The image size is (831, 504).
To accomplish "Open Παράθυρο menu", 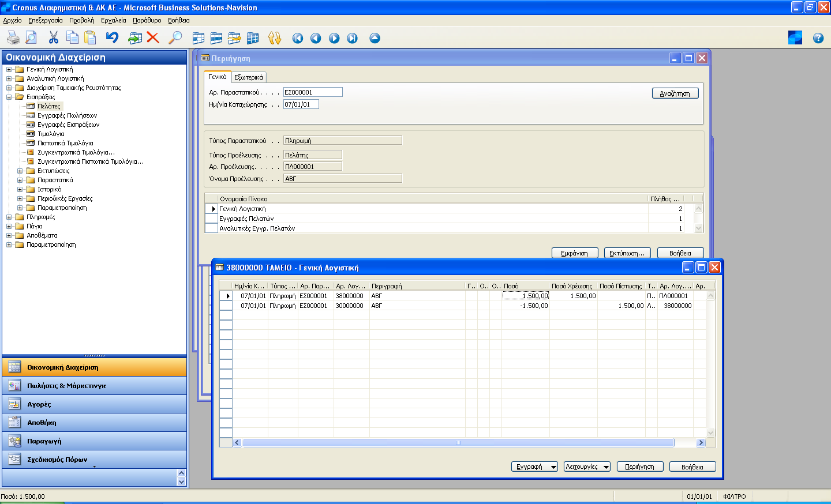I will [x=147, y=20].
